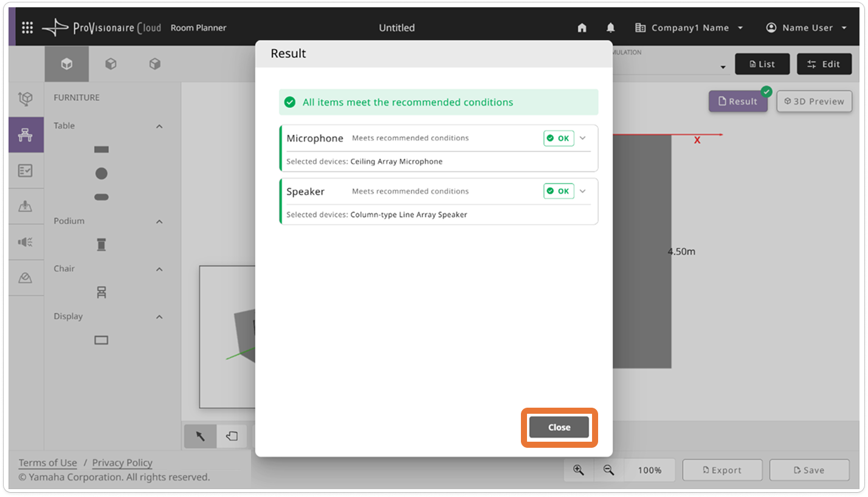Click the Edit button
This screenshot has width=868, height=497.
click(x=824, y=64)
